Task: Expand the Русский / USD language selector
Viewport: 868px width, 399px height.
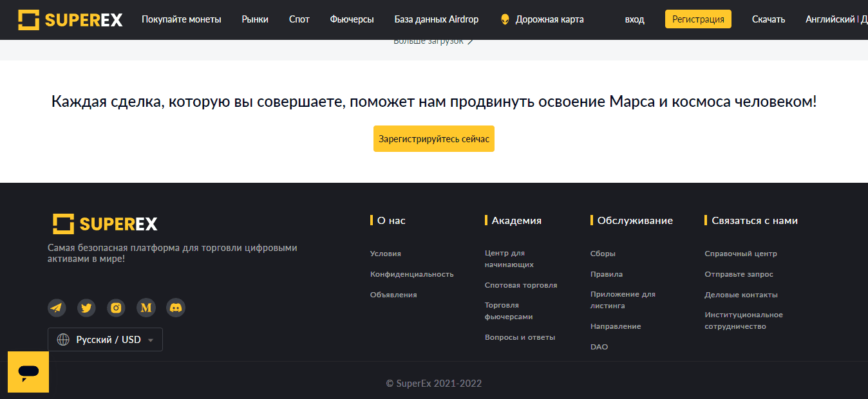Action: coord(105,340)
